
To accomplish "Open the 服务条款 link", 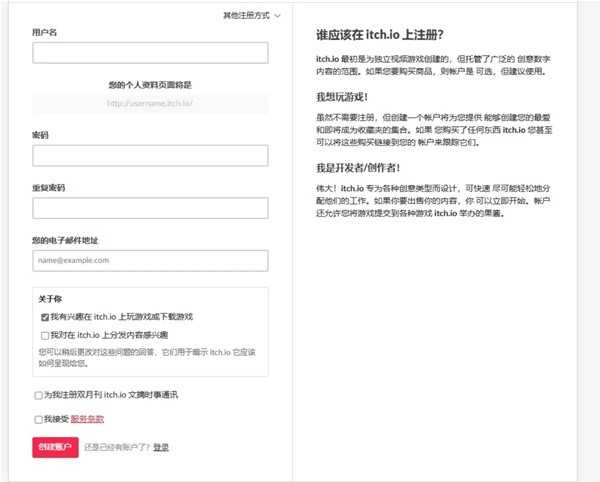I will (x=87, y=419).
